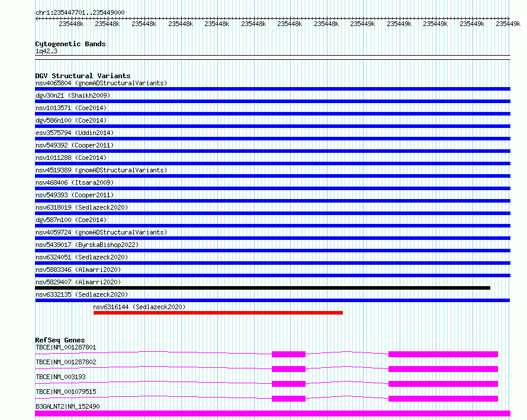Click the long exon of TBCE|NM_001079515
The width and height of the screenshot is (527, 420).
coord(444,399)
